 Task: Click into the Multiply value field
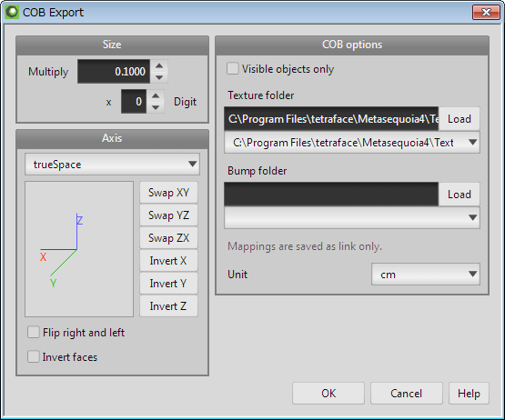tap(114, 72)
